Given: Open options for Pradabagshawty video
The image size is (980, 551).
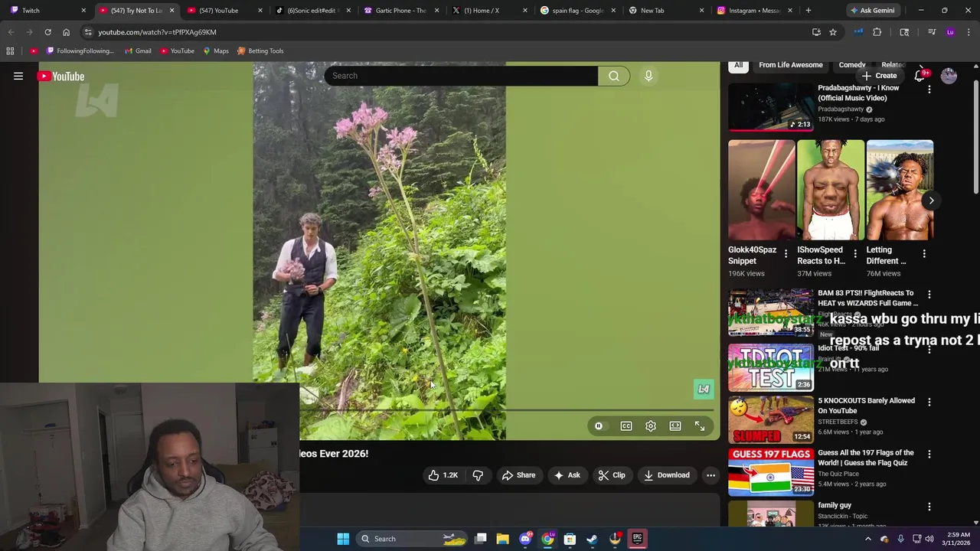Looking at the screenshot, I should point(929,90).
